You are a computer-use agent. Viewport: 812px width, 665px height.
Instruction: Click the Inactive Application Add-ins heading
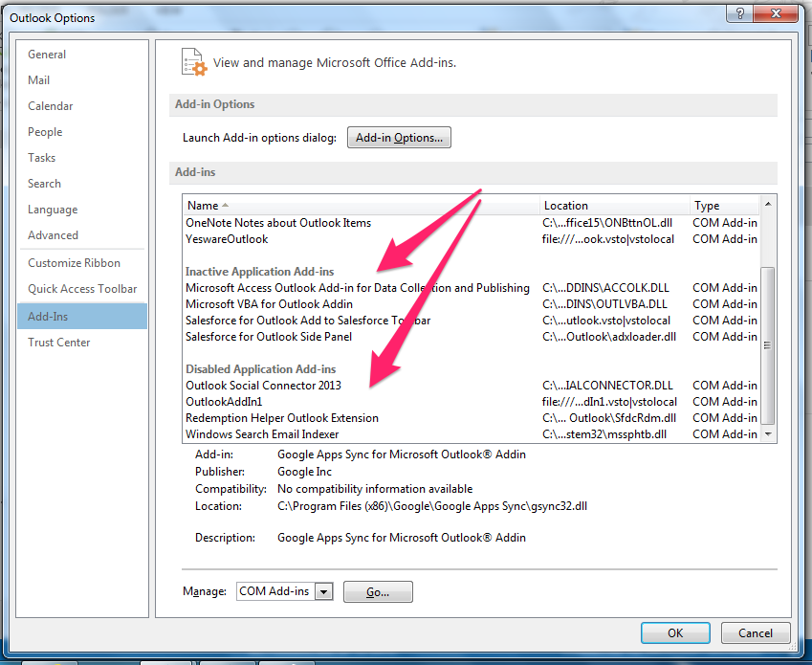[259, 272]
